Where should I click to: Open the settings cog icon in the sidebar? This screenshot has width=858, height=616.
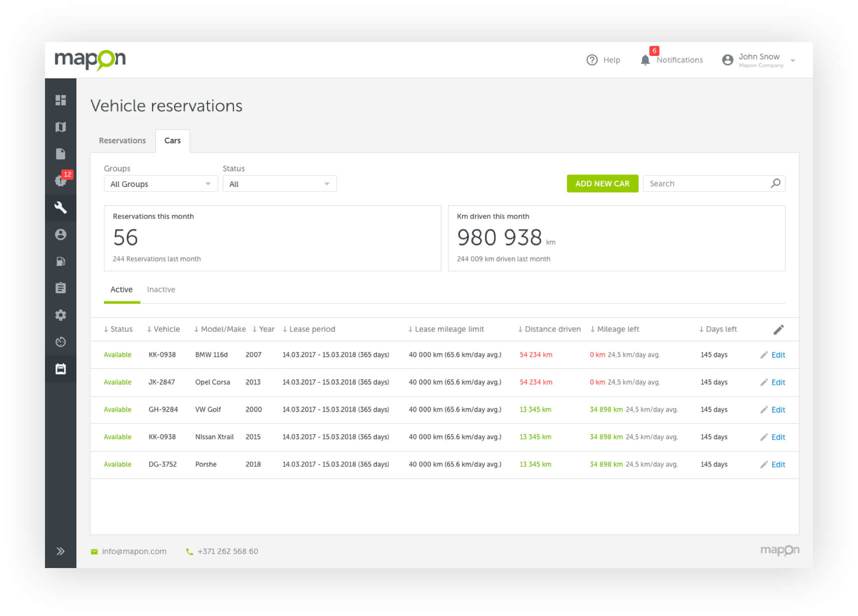[60, 315]
